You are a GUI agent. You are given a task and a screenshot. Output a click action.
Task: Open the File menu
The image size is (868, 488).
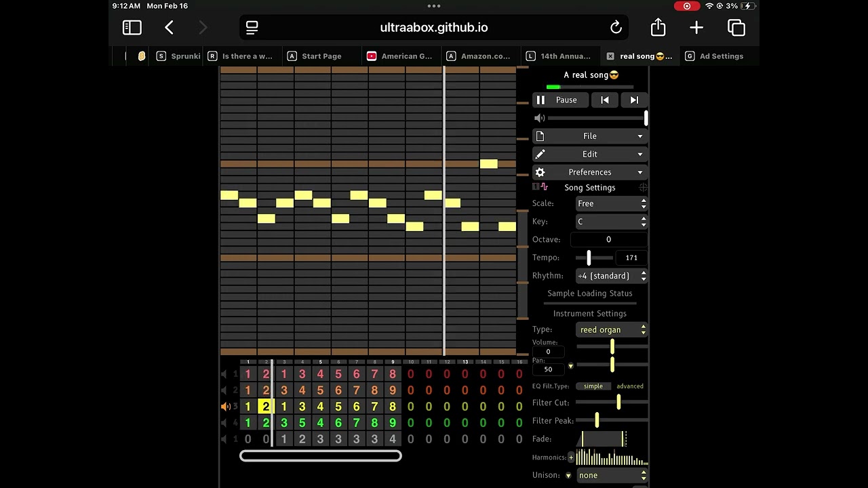coord(590,136)
